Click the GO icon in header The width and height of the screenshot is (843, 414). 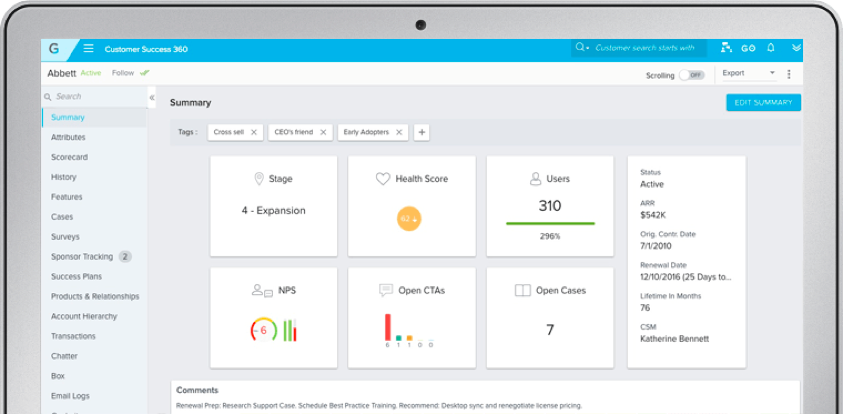[748, 48]
